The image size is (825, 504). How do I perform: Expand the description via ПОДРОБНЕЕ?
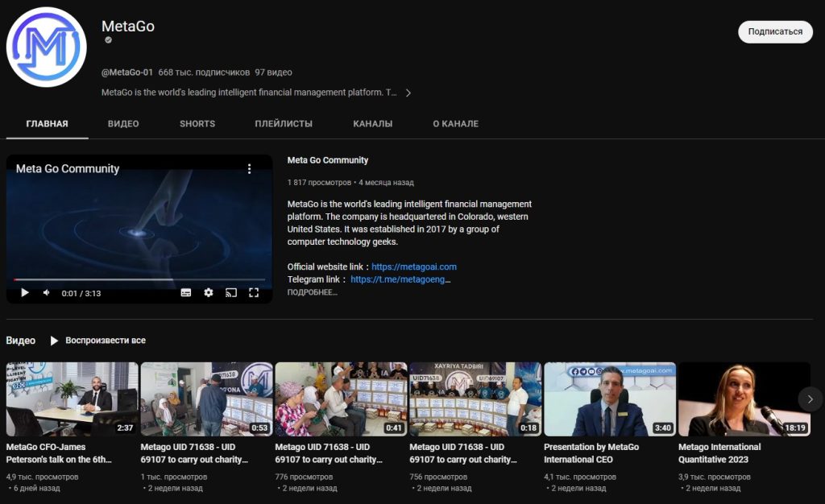312,292
